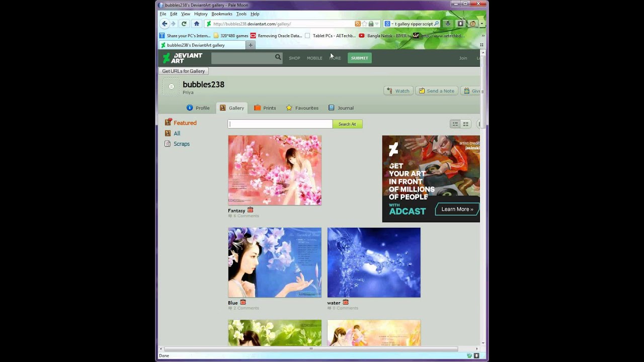Open the Tools menu
The width and height of the screenshot is (644, 362).
click(x=242, y=14)
